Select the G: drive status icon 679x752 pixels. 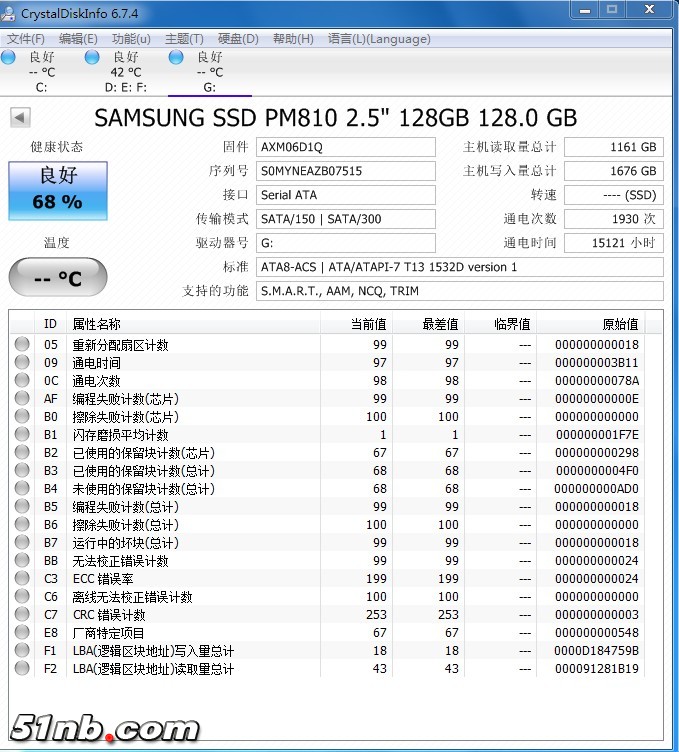[176, 58]
